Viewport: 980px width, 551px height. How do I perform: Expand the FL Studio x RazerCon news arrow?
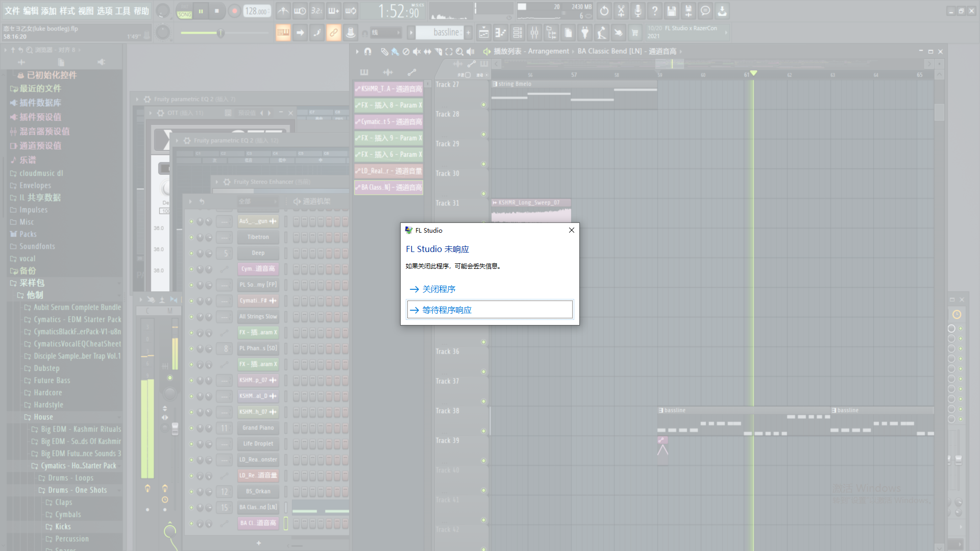726,33
